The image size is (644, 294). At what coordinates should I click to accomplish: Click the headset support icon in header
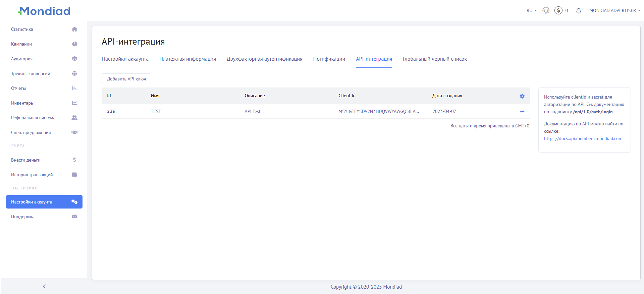[x=546, y=10]
